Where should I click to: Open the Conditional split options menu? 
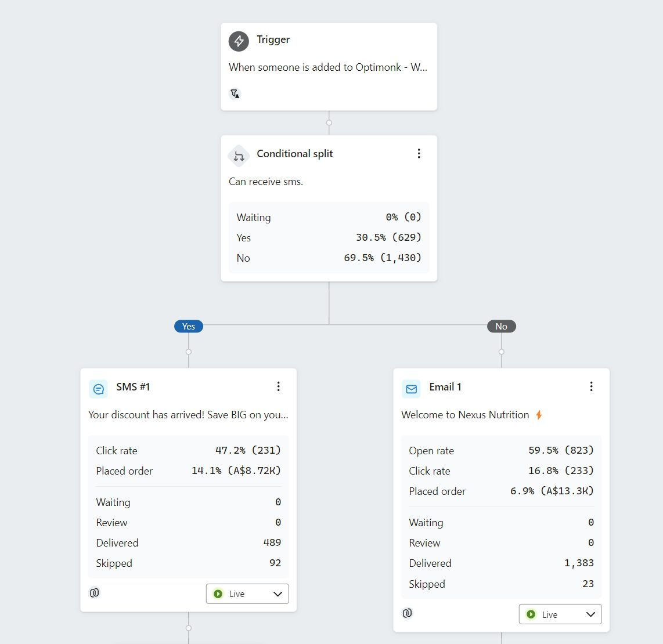tap(419, 153)
